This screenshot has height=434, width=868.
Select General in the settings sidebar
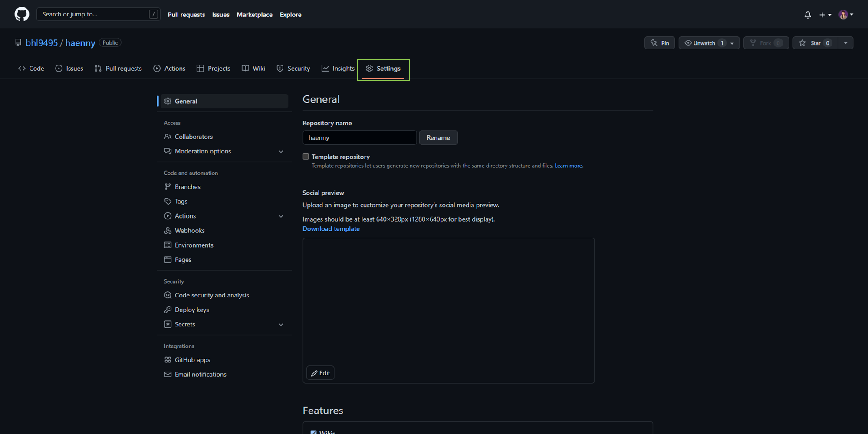pos(224,101)
